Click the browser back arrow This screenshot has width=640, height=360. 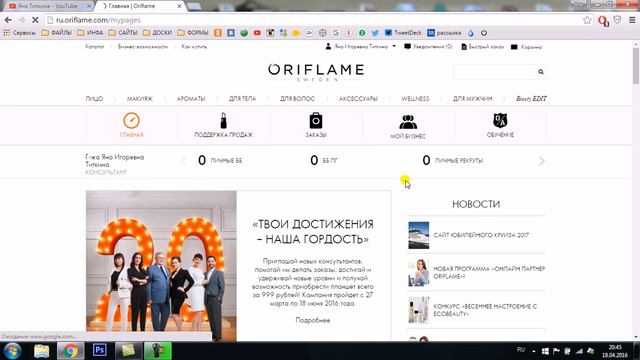point(8,20)
